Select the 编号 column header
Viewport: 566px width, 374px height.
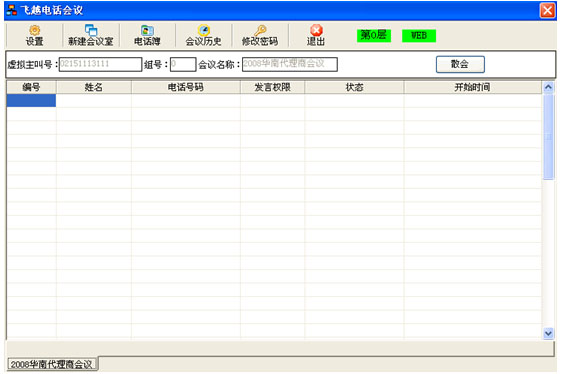point(31,87)
